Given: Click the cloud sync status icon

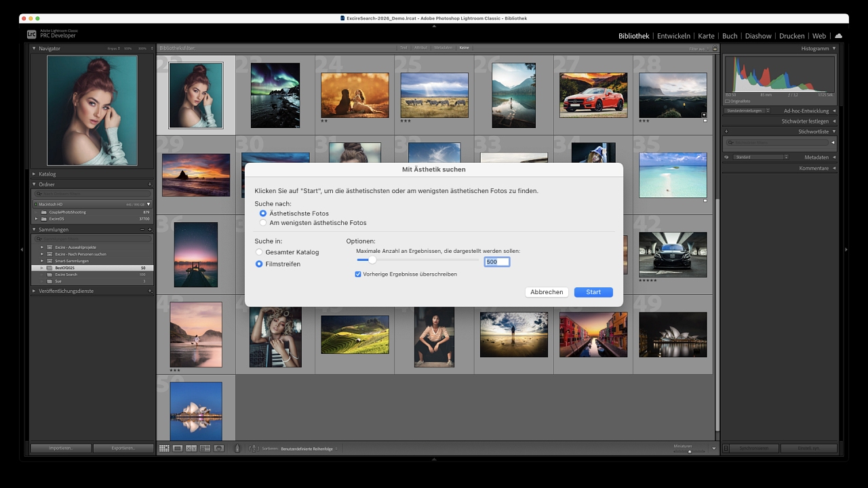Looking at the screenshot, I should click(x=839, y=36).
